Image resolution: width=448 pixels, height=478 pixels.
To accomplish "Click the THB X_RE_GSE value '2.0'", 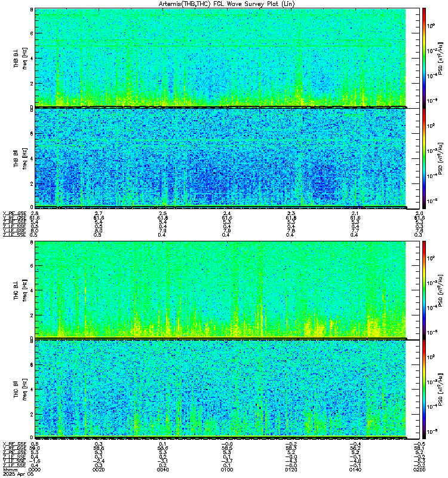I will coord(419,213).
